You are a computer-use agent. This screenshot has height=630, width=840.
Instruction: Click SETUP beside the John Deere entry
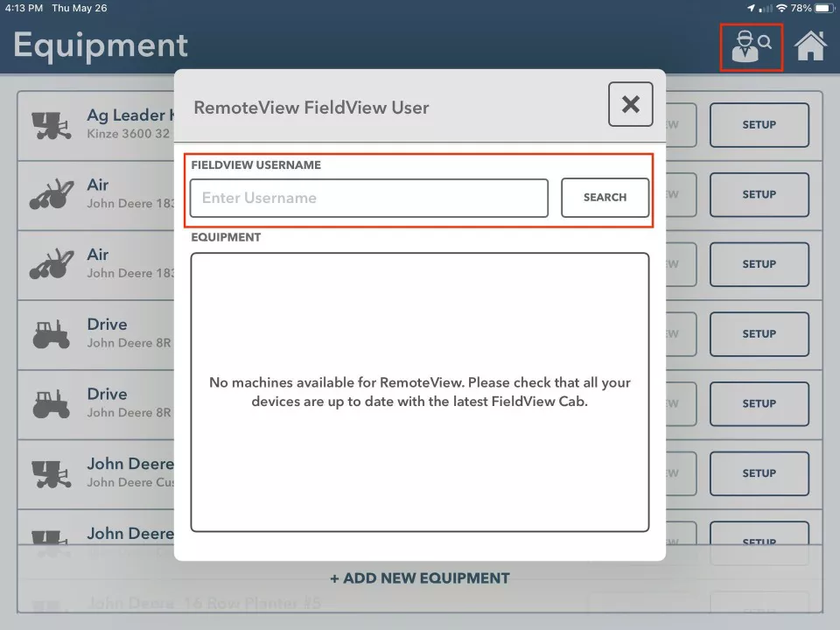pos(759,472)
